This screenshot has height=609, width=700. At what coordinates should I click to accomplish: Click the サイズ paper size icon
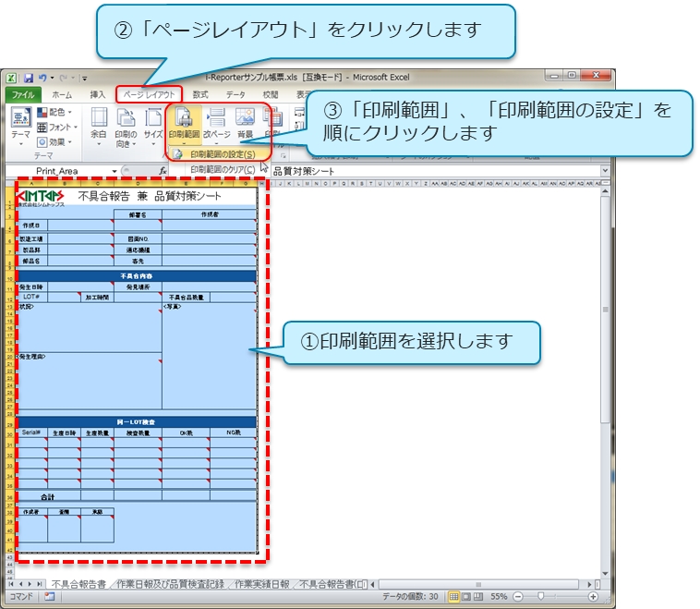[x=153, y=118]
